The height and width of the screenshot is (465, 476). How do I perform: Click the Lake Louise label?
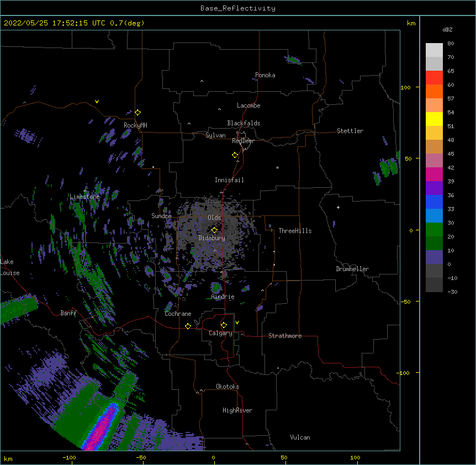10,267
